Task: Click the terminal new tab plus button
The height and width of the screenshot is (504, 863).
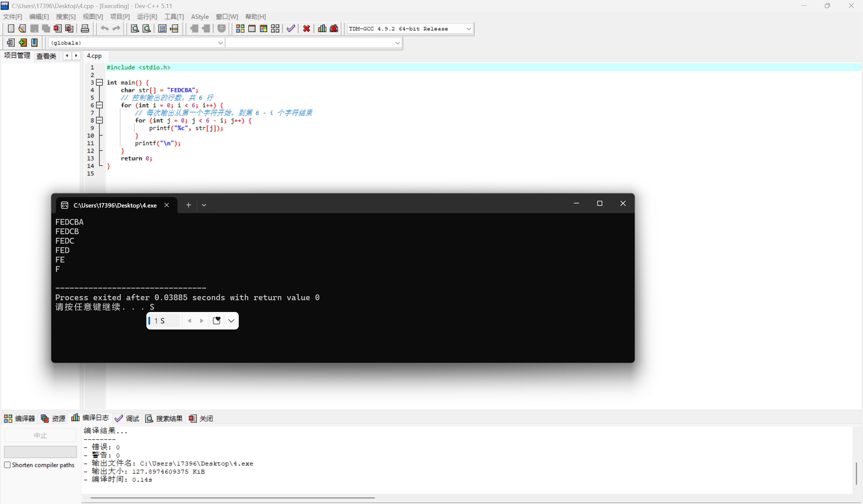Action: (x=189, y=205)
